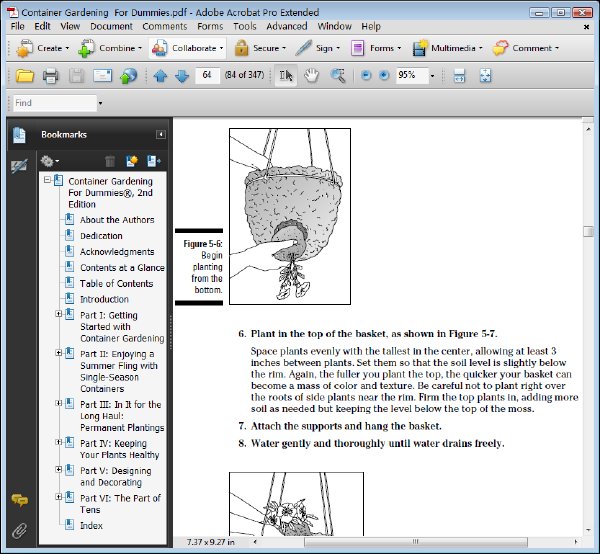Open the Document menu
This screenshot has width=600, height=554.
coord(111,26)
